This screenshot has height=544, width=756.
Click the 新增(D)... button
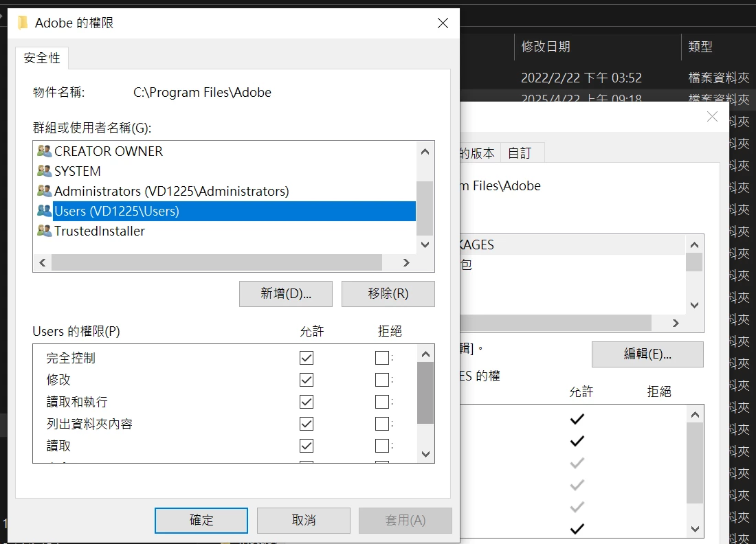tap(286, 293)
